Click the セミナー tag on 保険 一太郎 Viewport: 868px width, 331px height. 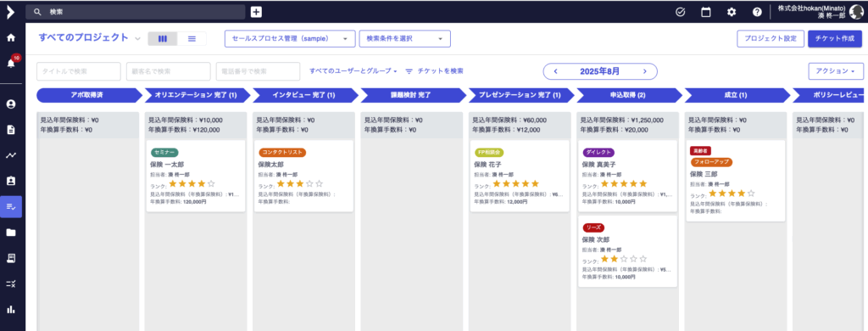click(164, 153)
